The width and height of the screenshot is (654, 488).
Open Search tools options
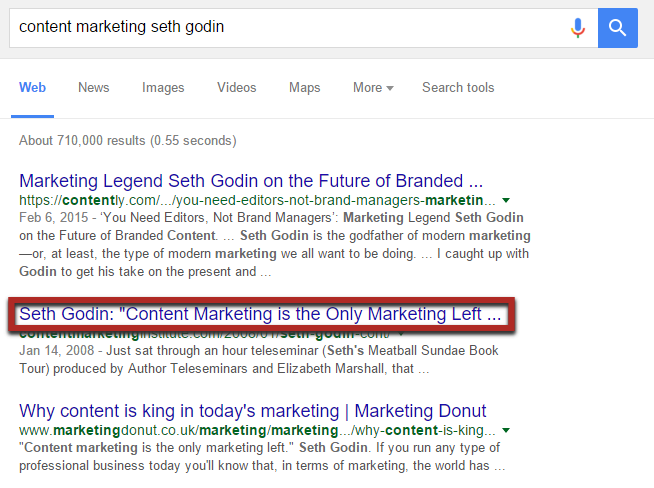(458, 88)
